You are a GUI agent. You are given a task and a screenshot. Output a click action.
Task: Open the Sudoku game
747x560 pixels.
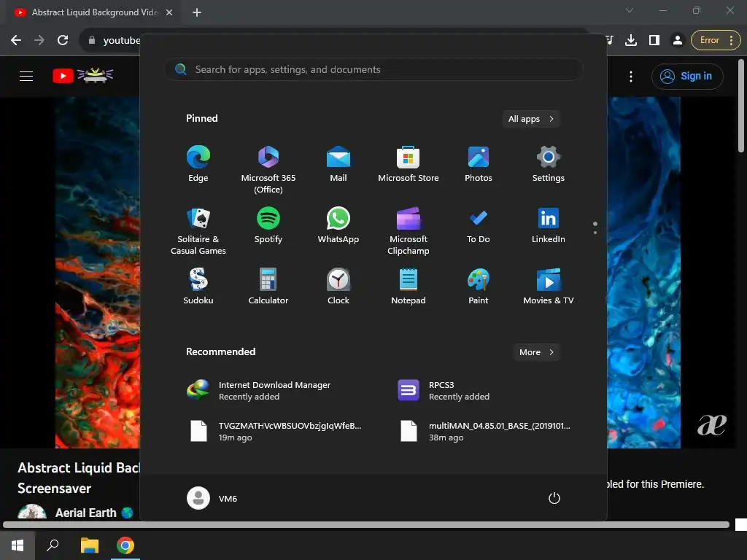198,287
